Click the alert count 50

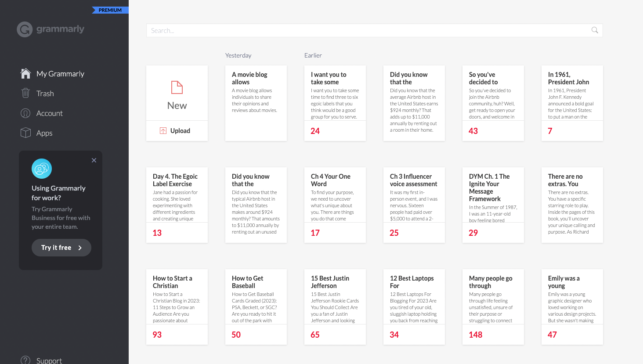point(236,335)
